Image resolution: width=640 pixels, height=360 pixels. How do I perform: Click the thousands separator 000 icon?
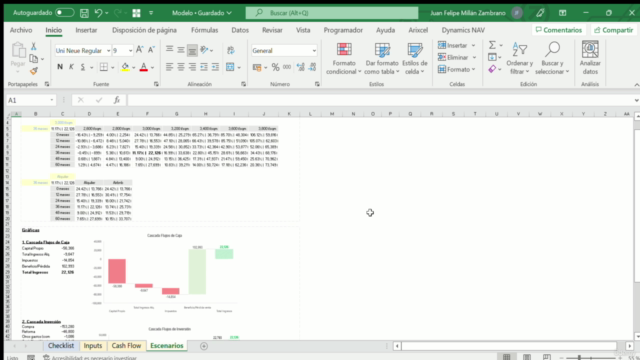click(287, 67)
